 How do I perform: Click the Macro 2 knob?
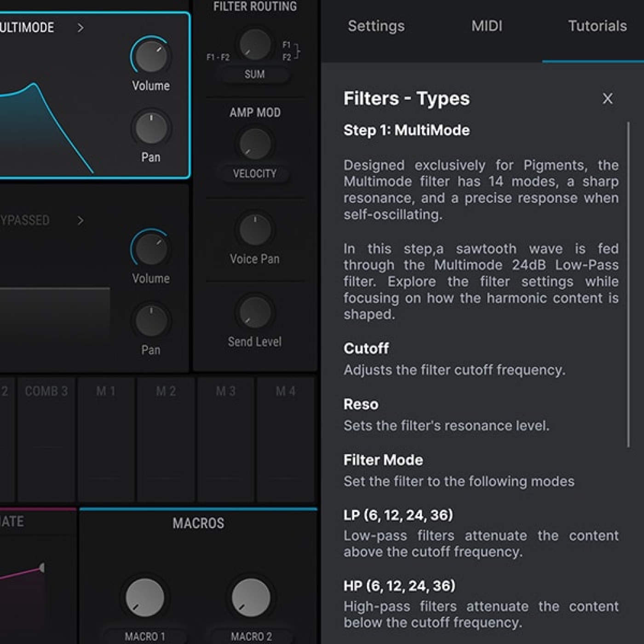click(x=251, y=598)
